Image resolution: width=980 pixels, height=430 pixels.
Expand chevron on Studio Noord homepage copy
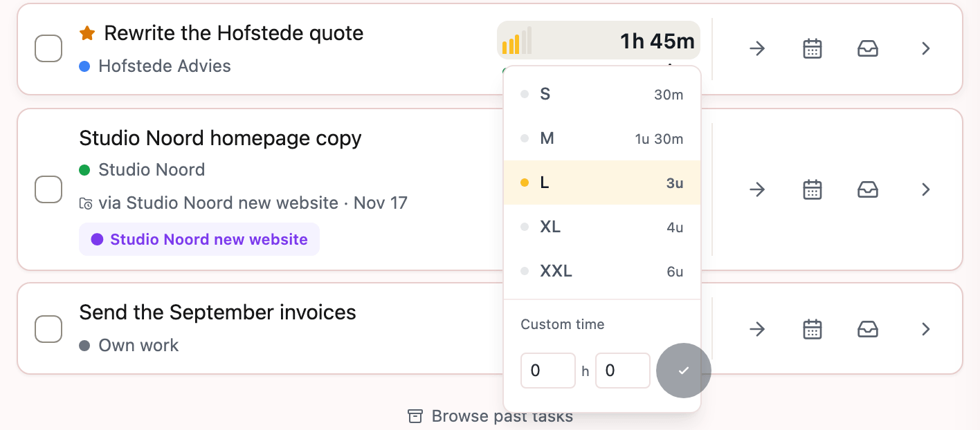coord(926,189)
